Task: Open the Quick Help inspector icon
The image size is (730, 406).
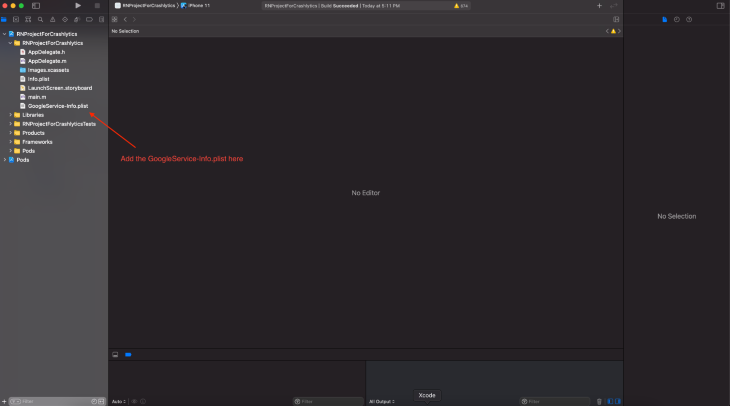Action: tap(689, 19)
